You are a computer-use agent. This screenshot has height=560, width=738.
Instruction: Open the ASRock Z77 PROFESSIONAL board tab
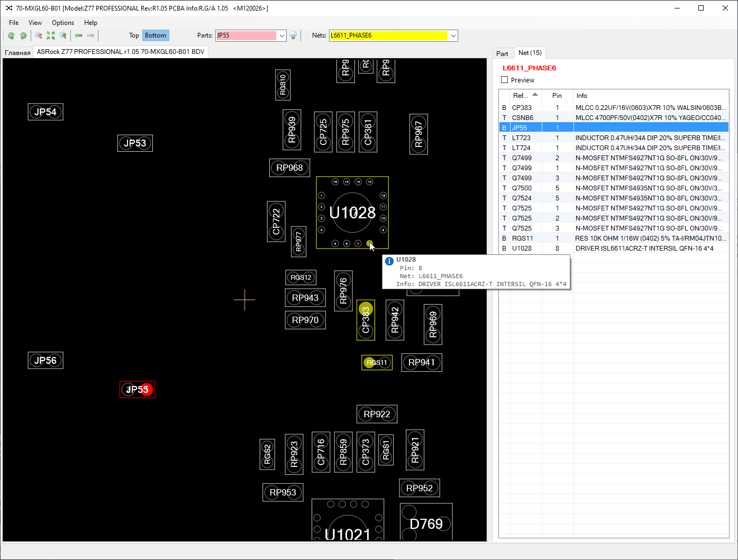click(x=121, y=52)
